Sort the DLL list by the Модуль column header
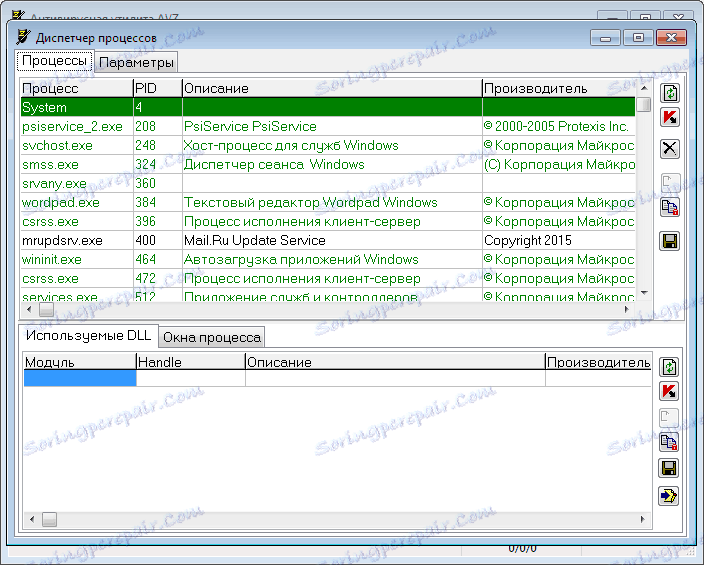The width and height of the screenshot is (704, 565). pos(79,362)
